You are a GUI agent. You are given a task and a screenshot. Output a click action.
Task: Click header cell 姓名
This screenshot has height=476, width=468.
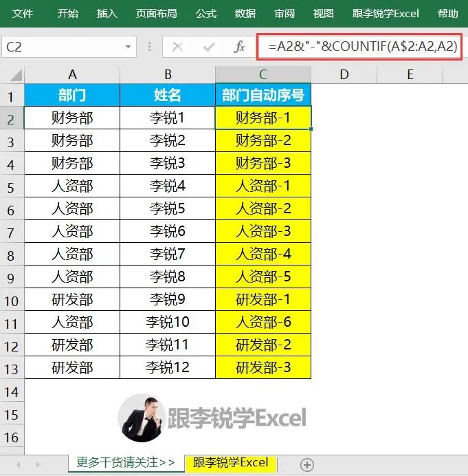[x=168, y=95]
